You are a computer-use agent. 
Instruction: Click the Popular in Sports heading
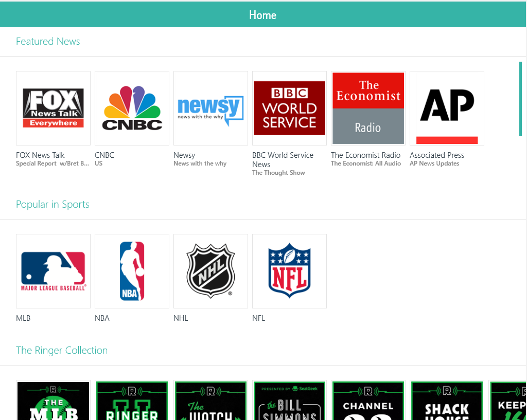(52, 205)
